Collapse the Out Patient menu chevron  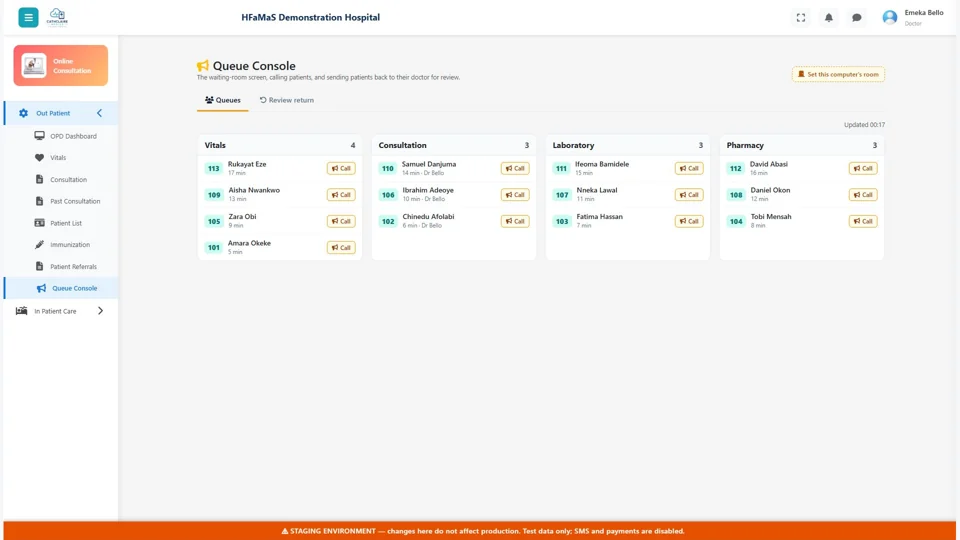(99, 113)
